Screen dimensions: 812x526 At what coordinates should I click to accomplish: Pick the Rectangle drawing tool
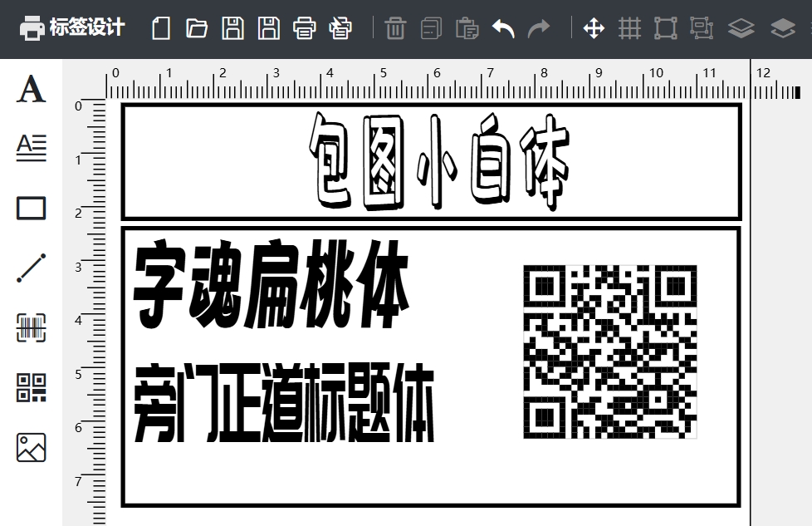(30, 208)
